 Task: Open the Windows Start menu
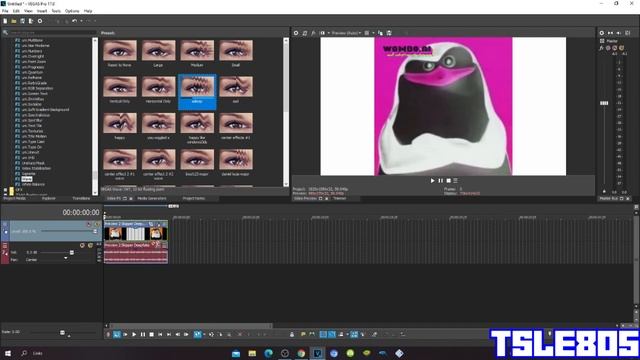point(7,353)
